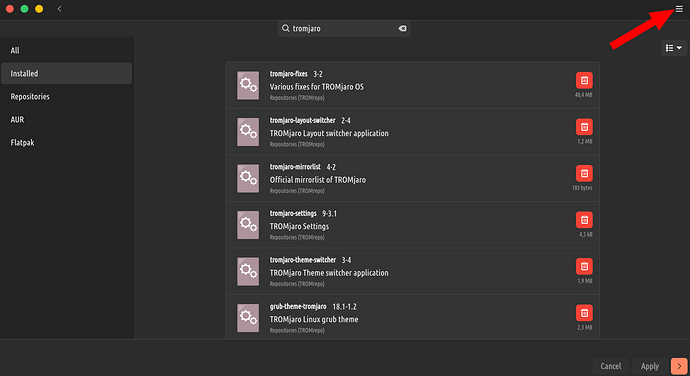
Task: Select the All category
Action: (x=66, y=50)
